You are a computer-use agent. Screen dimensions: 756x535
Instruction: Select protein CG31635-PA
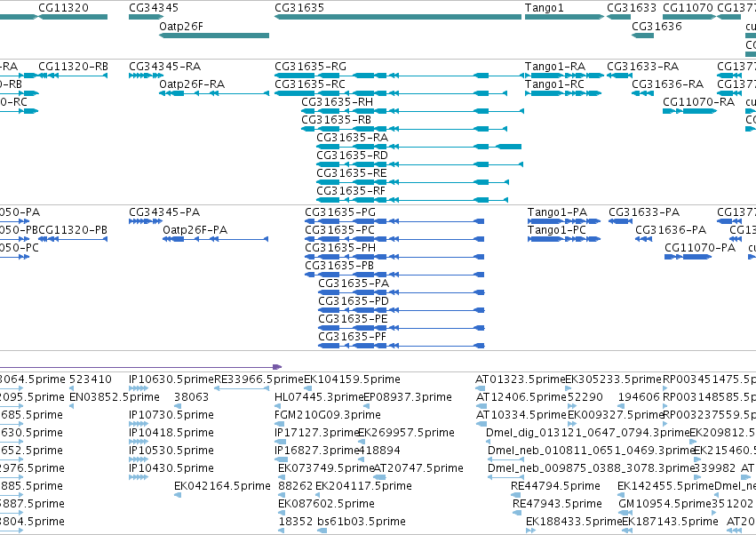point(402,292)
